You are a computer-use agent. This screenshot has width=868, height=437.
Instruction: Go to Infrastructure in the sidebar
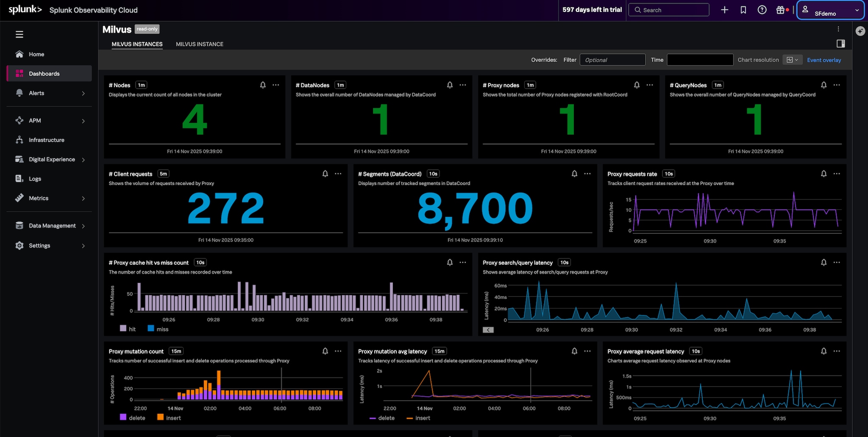pyautogui.click(x=47, y=140)
